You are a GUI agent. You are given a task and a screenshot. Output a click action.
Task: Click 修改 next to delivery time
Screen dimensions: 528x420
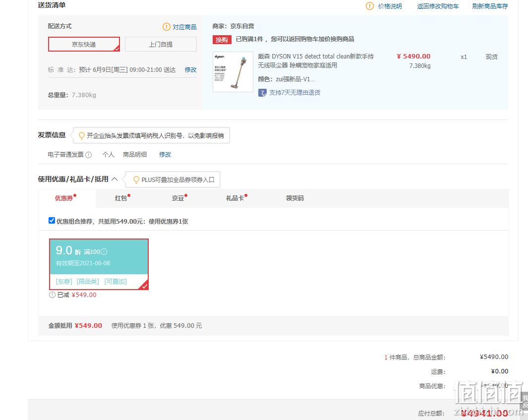pos(190,70)
